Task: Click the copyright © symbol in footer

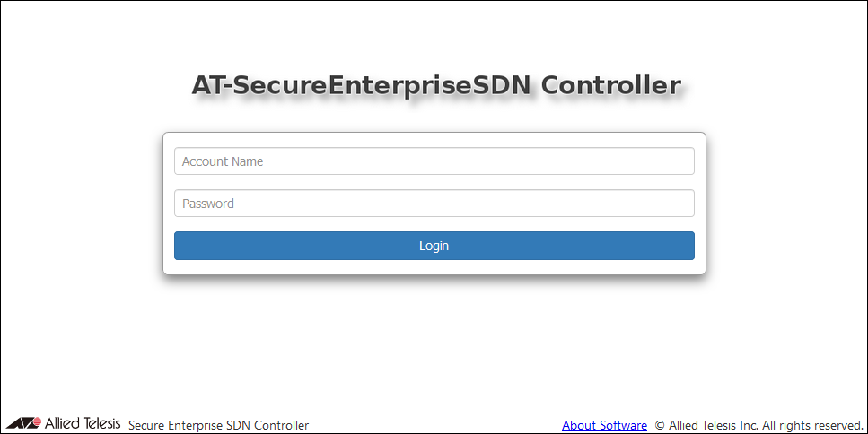Action: point(660,425)
